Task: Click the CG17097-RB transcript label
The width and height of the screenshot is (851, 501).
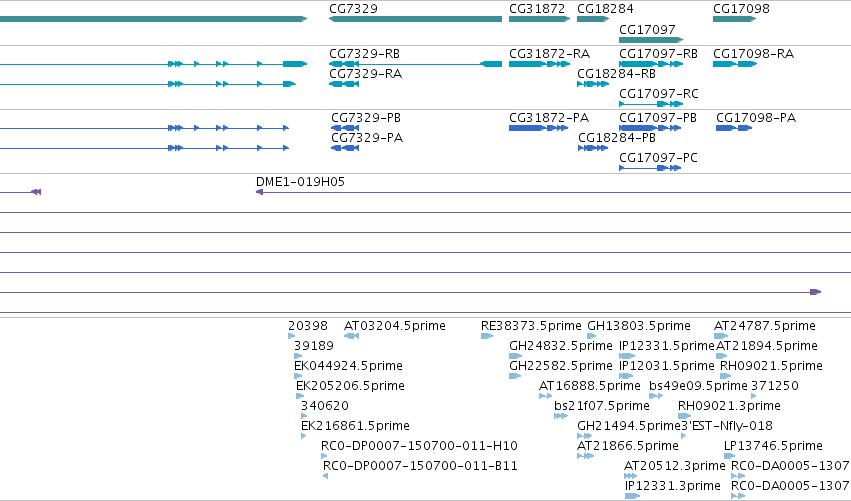Action: tap(658, 54)
